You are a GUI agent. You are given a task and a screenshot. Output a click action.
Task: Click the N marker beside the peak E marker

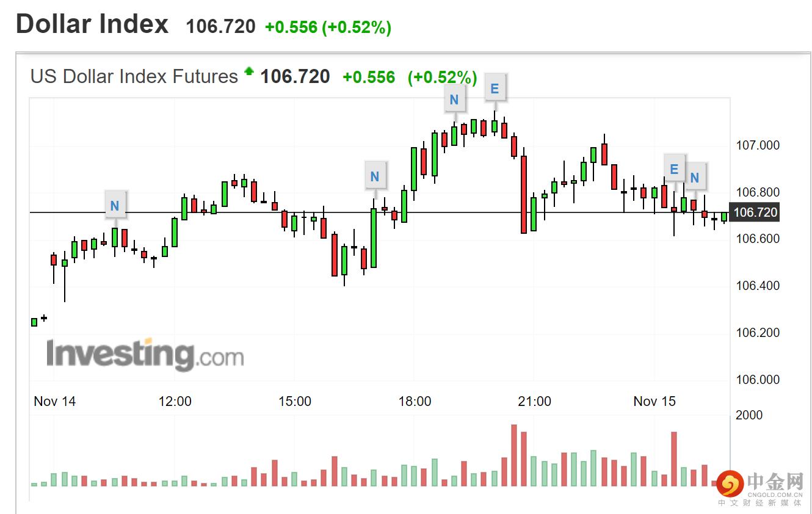454,100
